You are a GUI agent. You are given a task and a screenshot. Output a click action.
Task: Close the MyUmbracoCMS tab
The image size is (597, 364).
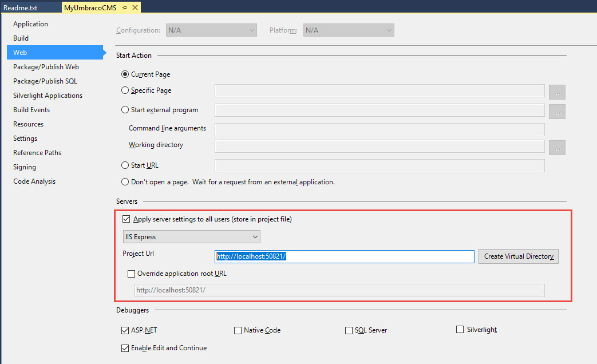[135, 7]
